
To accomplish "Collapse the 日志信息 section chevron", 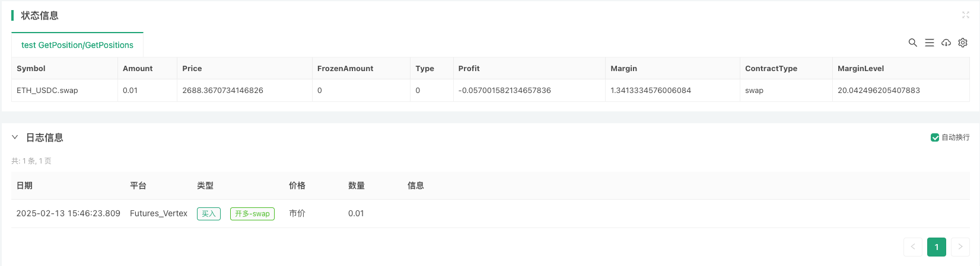I will point(15,137).
